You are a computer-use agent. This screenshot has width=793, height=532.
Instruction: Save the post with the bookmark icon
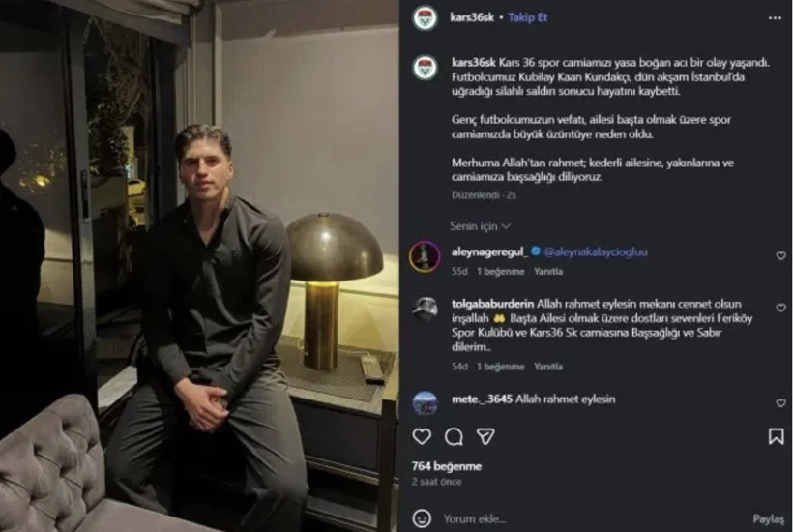point(776,436)
